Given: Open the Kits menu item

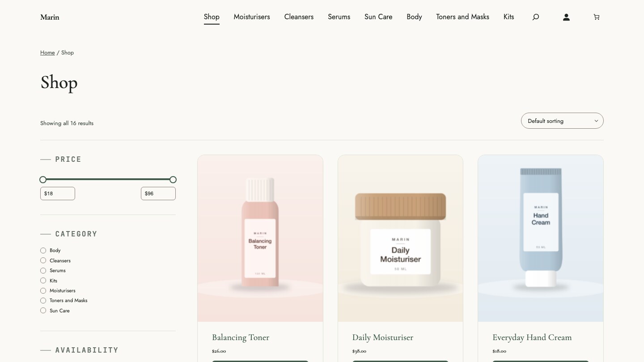Looking at the screenshot, I should tap(508, 17).
